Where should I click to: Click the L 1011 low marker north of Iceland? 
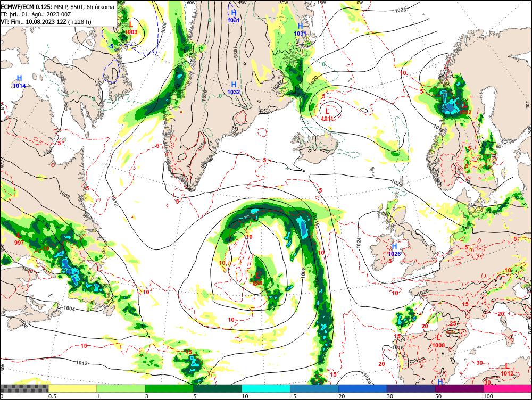[327, 114]
